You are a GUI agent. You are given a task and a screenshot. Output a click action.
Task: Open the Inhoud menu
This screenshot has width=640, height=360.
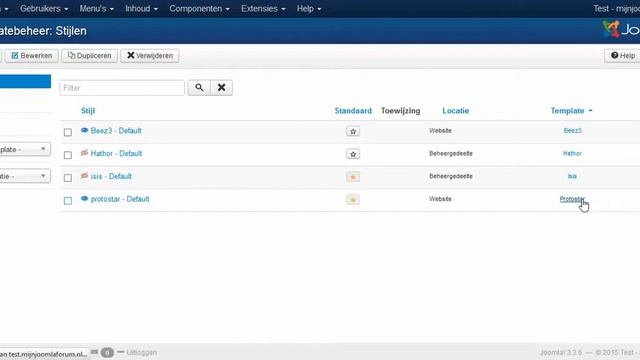coord(141,9)
